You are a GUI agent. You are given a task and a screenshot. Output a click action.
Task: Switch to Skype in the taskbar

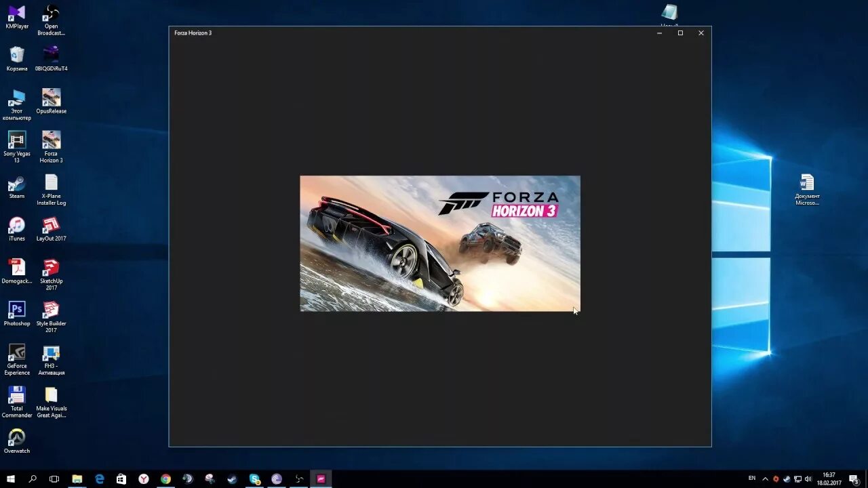coord(254,479)
